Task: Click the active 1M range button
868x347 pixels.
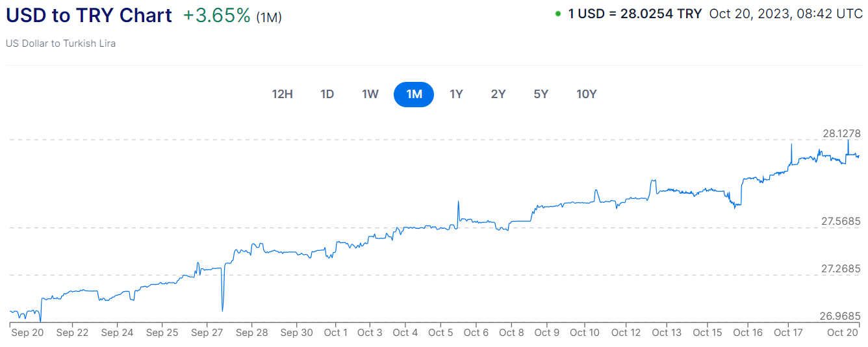Action: click(x=414, y=94)
